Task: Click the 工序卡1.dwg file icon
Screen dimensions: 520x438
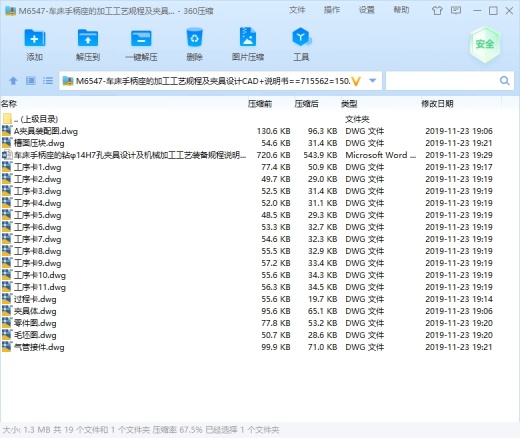Action: 7,167
